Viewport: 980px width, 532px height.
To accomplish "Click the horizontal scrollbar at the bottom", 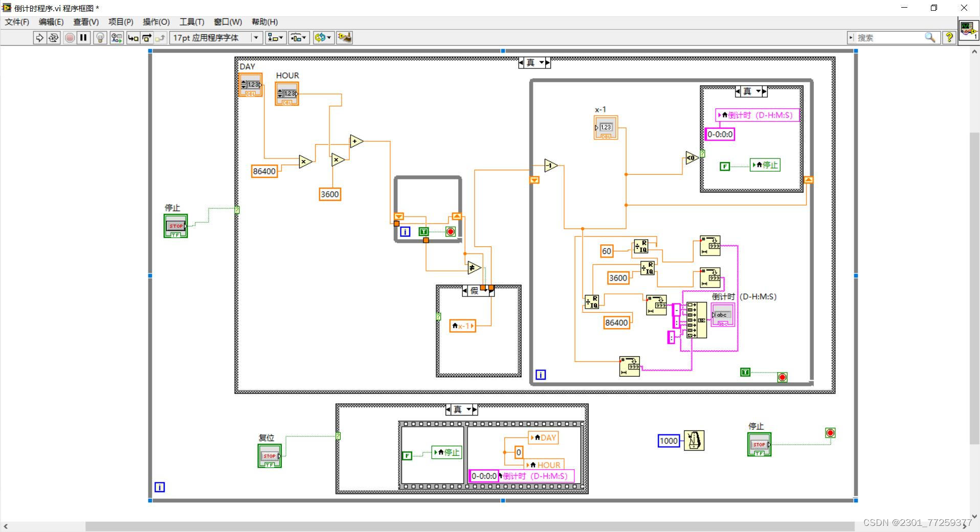I will click(x=470, y=526).
